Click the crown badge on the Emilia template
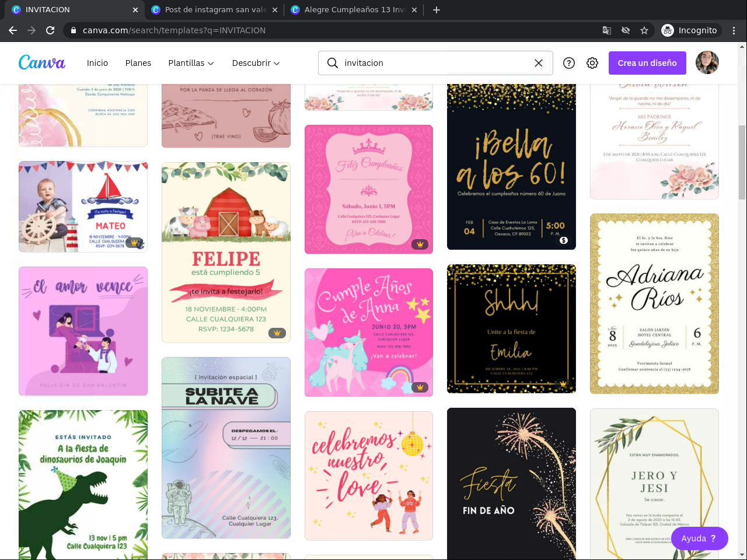Image resolution: width=747 pixels, height=560 pixels. tap(563, 384)
